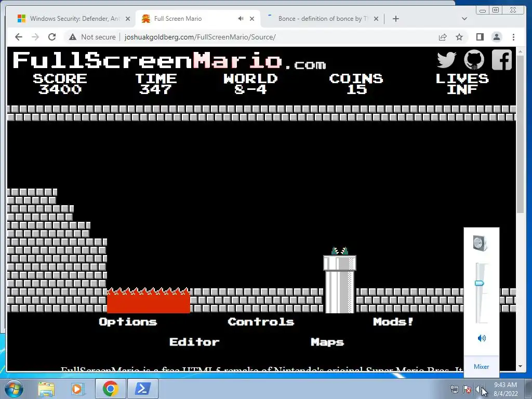This screenshot has width=532, height=399.
Task: Open the Chrome side panel icon
Action: point(480,37)
